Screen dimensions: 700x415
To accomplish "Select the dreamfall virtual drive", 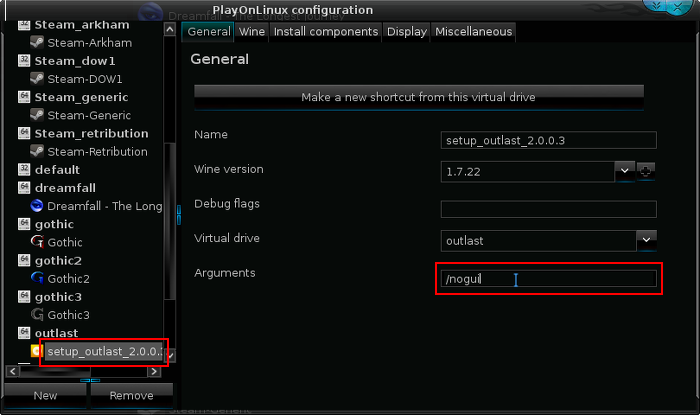I will click(x=65, y=188).
